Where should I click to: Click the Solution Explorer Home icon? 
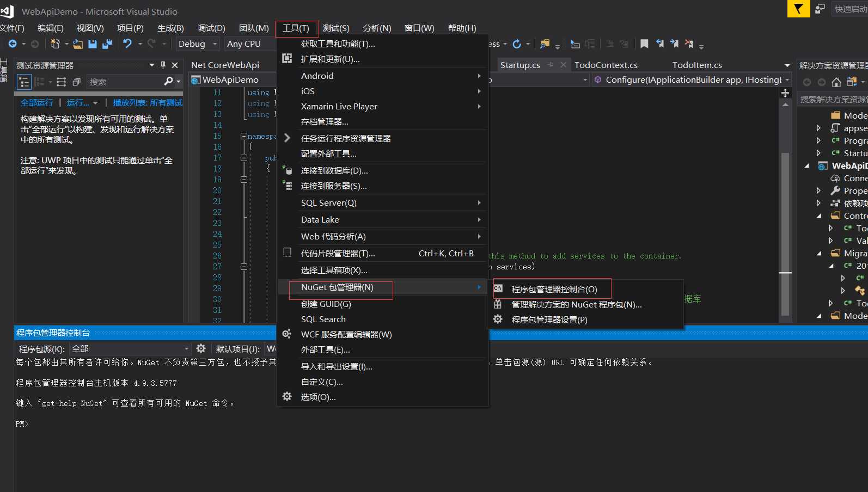click(836, 82)
